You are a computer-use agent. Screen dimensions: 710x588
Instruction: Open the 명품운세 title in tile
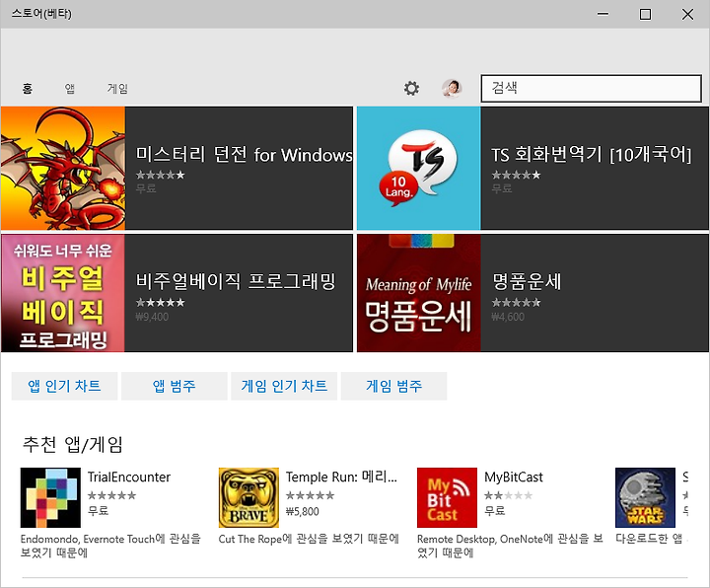click(527, 281)
